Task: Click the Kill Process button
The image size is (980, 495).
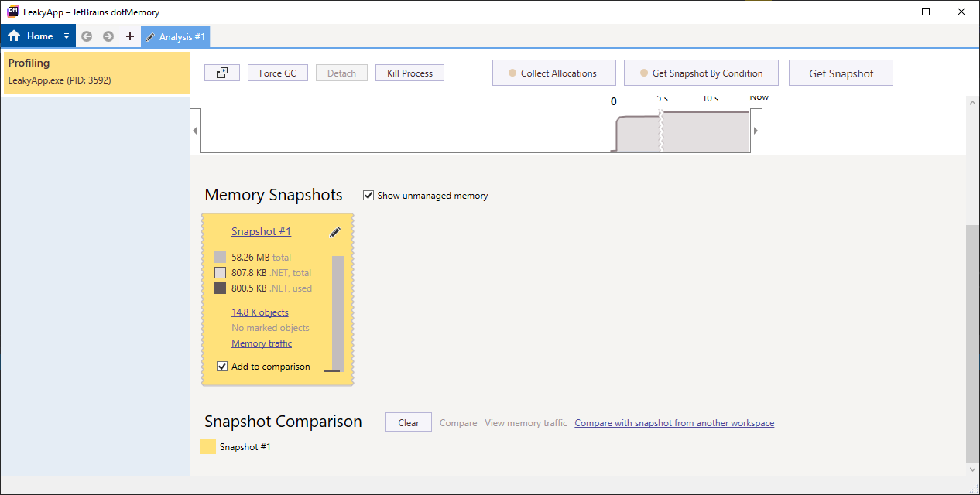Action: pyautogui.click(x=409, y=73)
